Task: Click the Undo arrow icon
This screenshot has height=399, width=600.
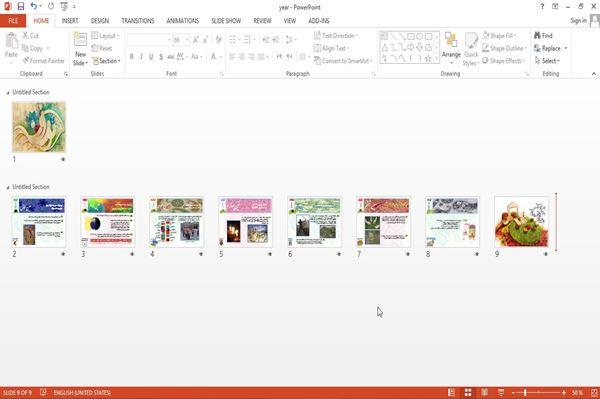Action: tap(34, 6)
